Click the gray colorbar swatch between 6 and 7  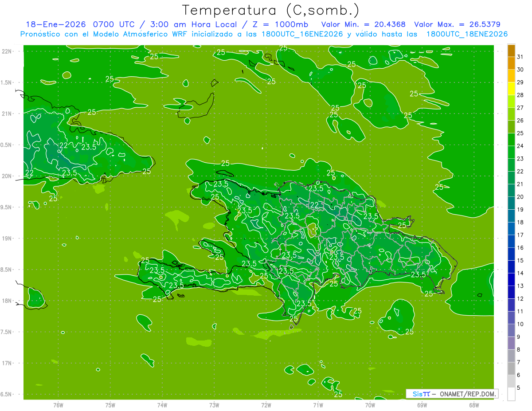[x=511, y=368]
